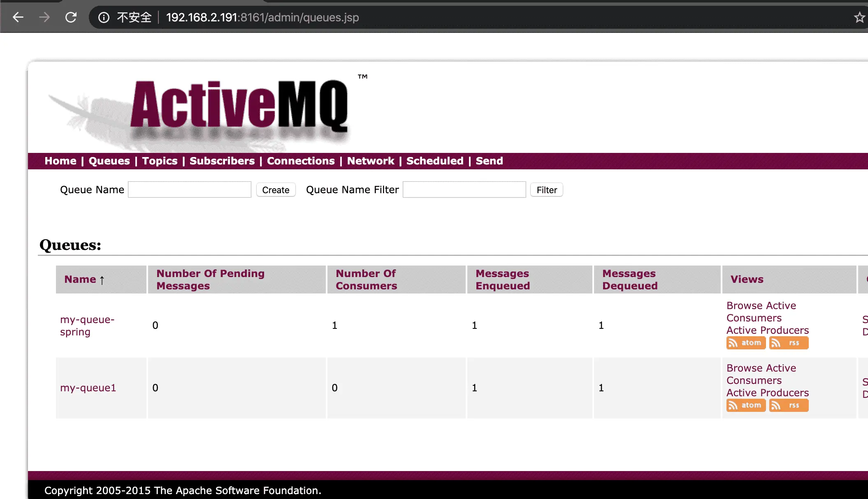This screenshot has width=868, height=499.
Task: Open the Topics menu item
Action: click(160, 161)
